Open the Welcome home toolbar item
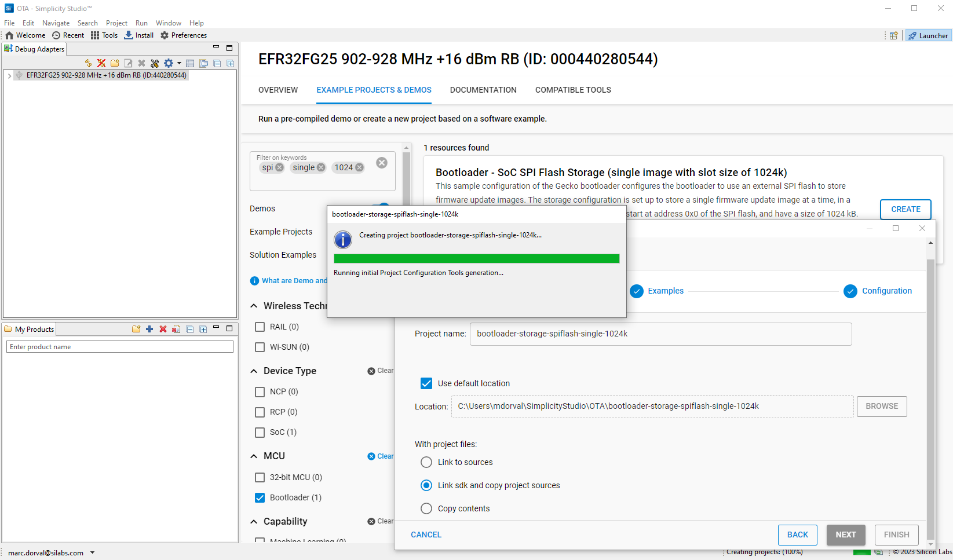The image size is (953, 560). coord(25,35)
